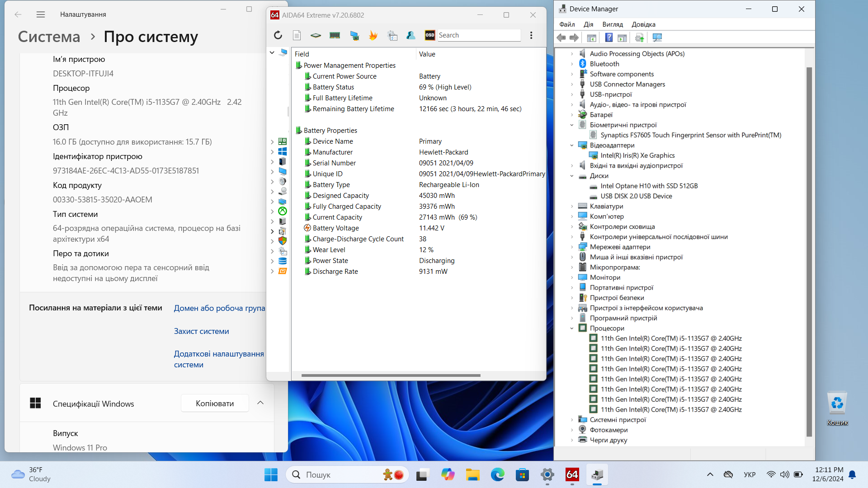The image size is (868, 488).
Task: Select the Motherboard icon in AIDA64 tree
Action: (283, 141)
